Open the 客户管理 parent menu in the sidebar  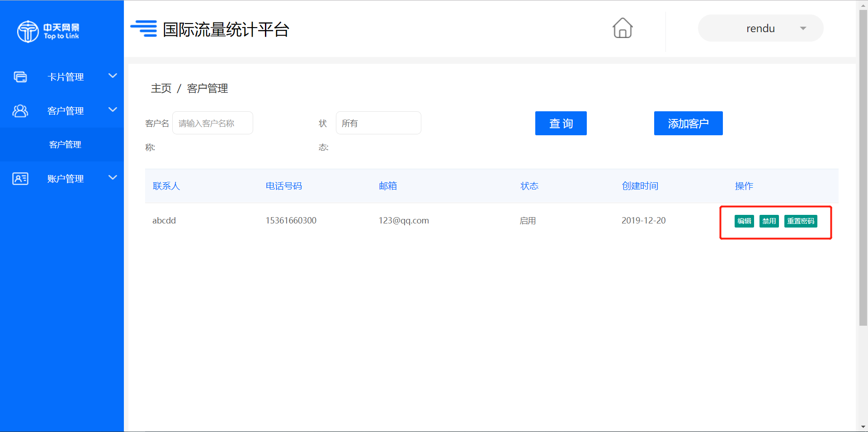coord(62,111)
